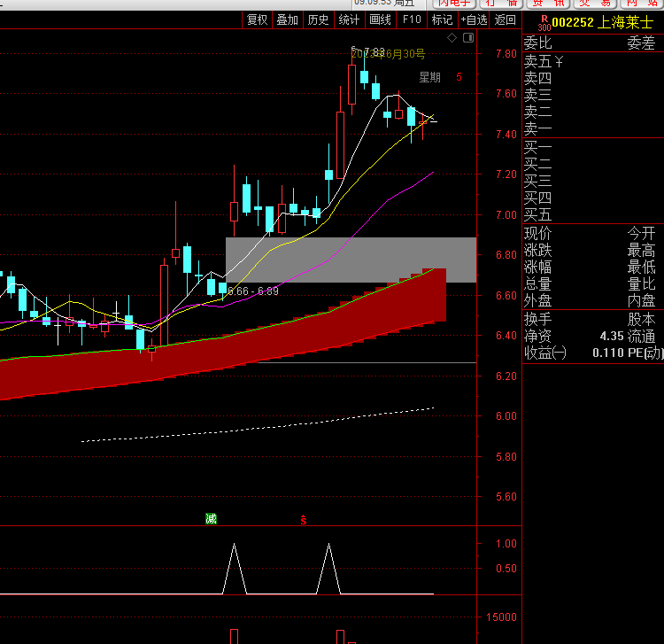Open the 网站 top tab

pyautogui.click(x=642, y=4)
